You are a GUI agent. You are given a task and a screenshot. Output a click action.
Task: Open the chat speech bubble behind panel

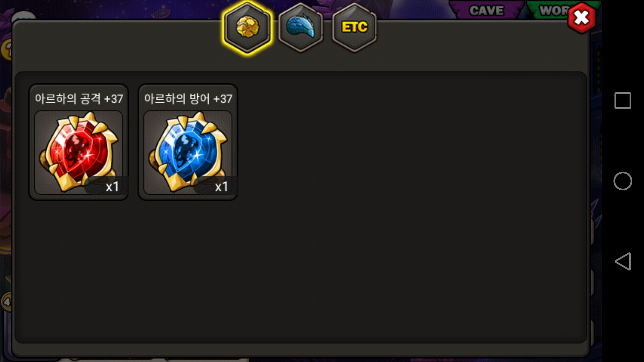click(x=23, y=15)
